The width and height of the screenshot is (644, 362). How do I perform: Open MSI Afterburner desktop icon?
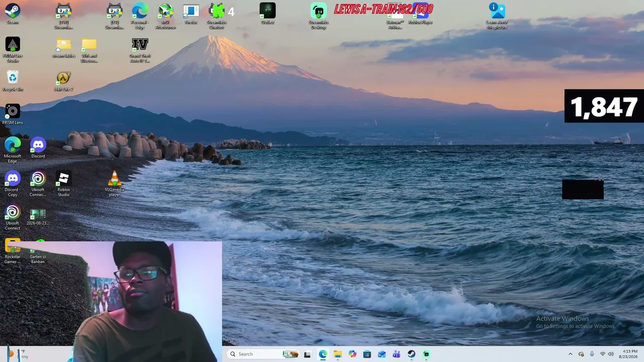(x=166, y=16)
